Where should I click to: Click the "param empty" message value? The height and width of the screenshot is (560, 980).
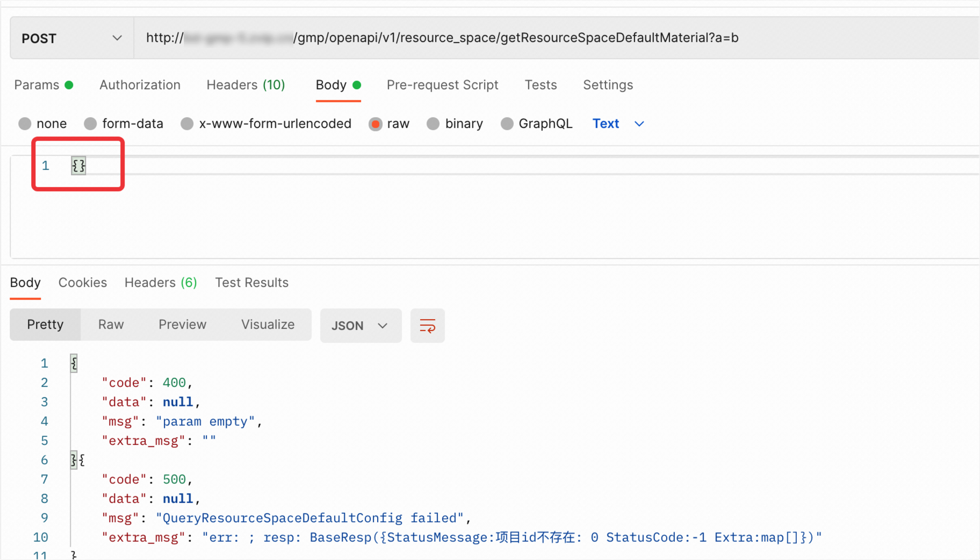205,421
